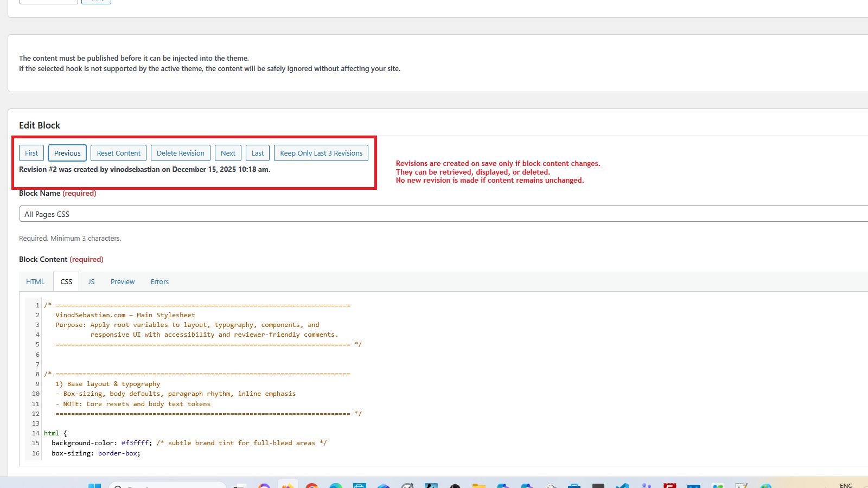Select the CSS tab
Image resolution: width=868 pixels, height=488 pixels.
pyautogui.click(x=66, y=281)
